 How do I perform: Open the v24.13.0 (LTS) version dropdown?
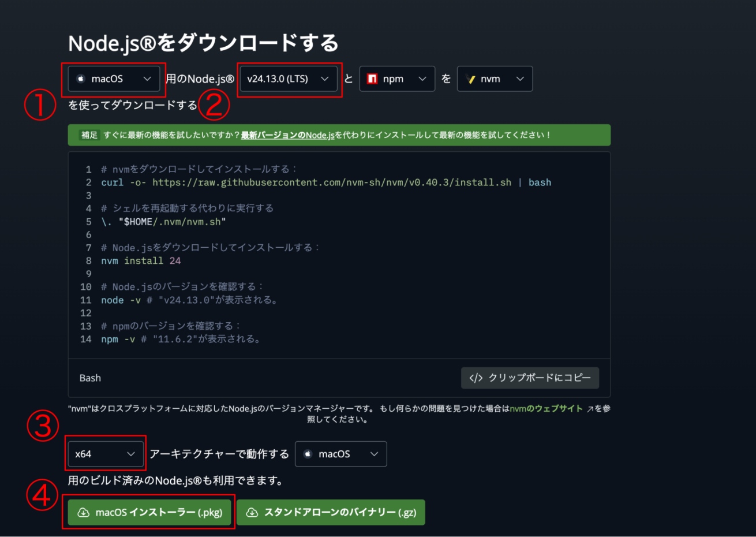tap(287, 79)
